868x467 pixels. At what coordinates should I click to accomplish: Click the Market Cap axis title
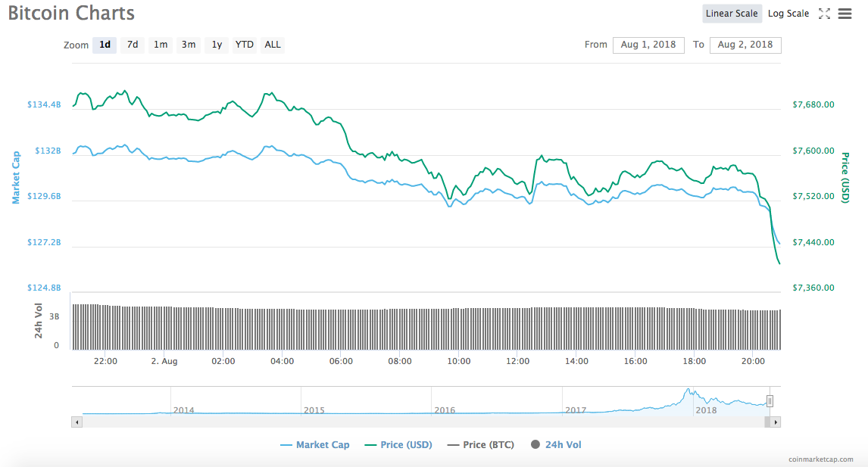point(15,178)
